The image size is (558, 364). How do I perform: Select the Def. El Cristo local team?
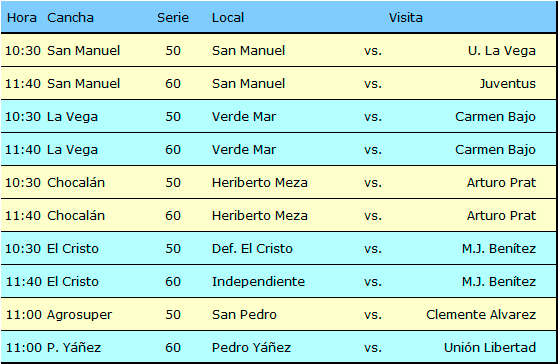coord(252,249)
